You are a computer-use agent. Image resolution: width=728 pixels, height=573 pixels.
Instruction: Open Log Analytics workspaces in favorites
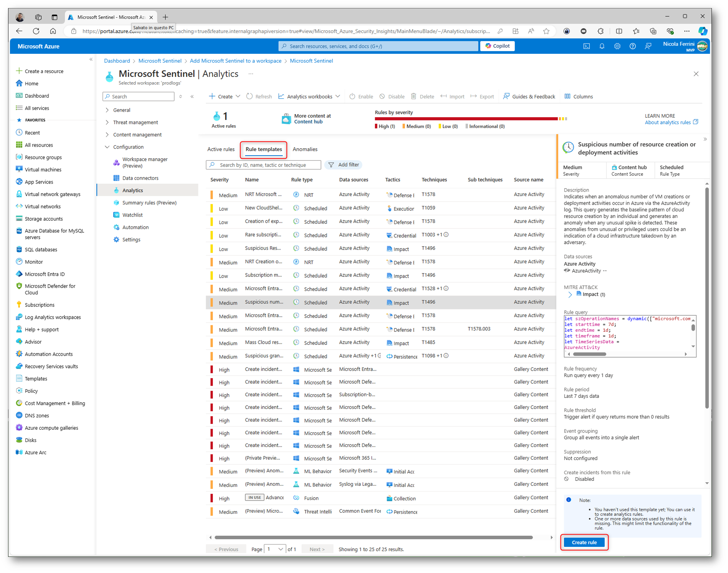[x=53, y=317]
